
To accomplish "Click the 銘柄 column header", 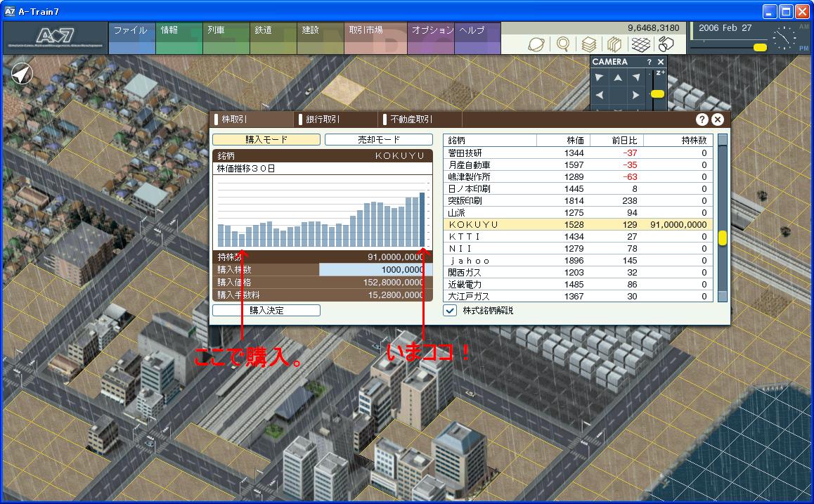I will (490, 140).
